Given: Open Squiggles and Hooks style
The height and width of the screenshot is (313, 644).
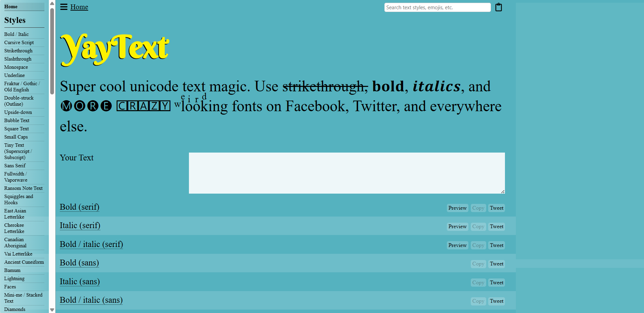Looking at the screenshot, I should [x=19, y=199].
